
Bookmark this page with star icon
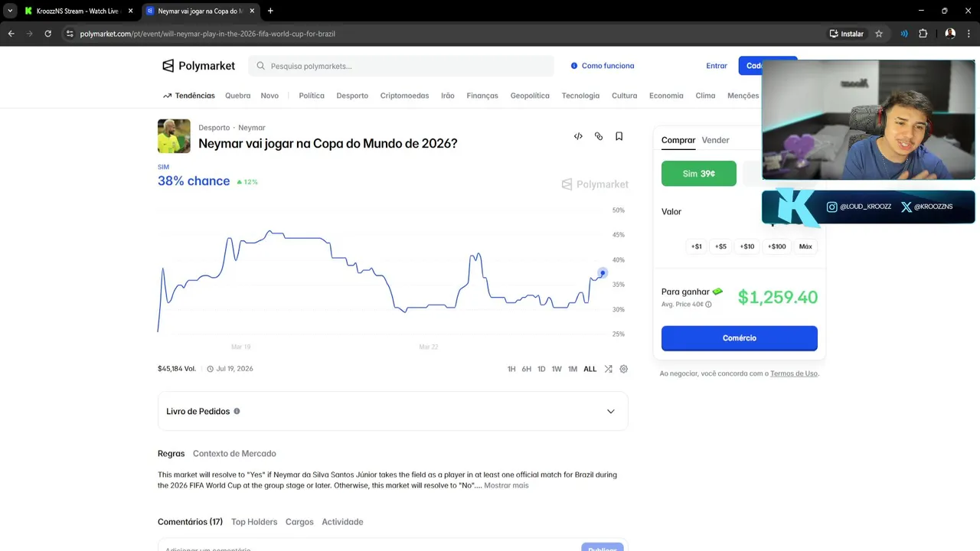click(879, 34)
